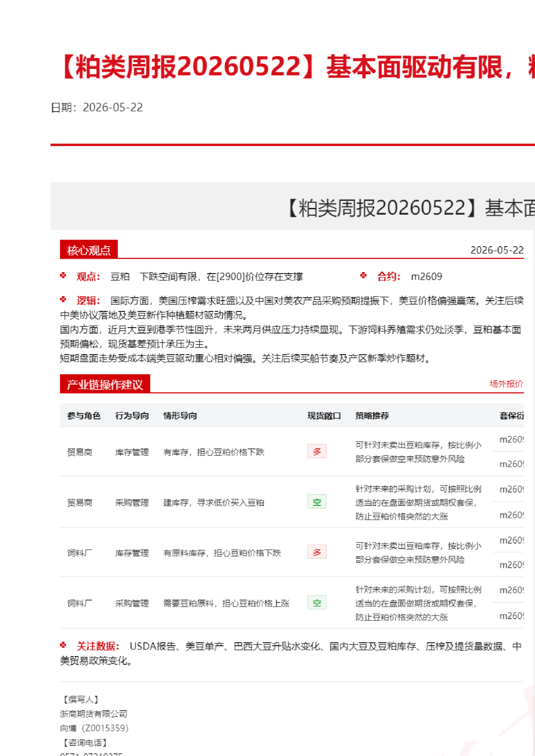
Task: Click the company name 浙商期货有限公司
Action: click(94, 714)
